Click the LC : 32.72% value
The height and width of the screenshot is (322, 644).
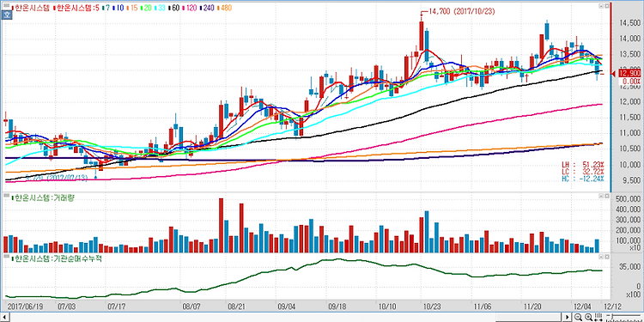pyautogui.click(x=583, y=171)
